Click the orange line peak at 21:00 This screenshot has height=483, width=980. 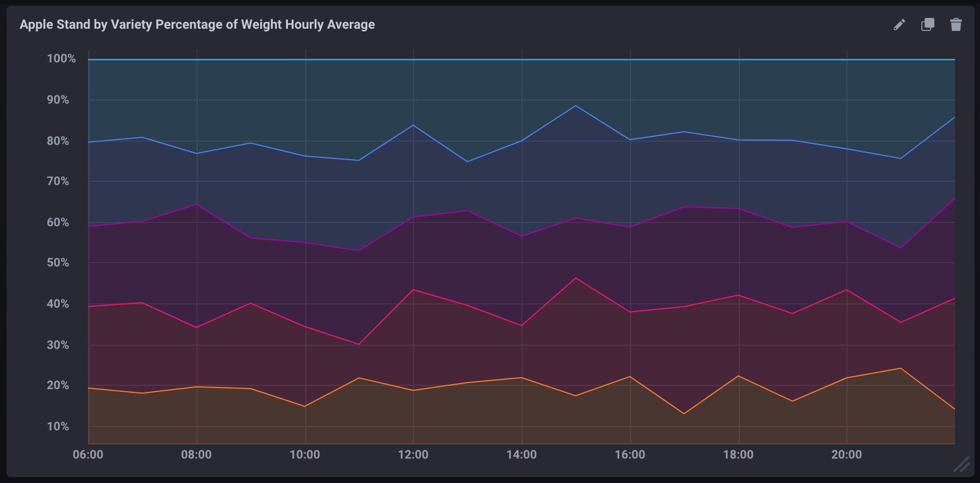(x=901, y=368)
